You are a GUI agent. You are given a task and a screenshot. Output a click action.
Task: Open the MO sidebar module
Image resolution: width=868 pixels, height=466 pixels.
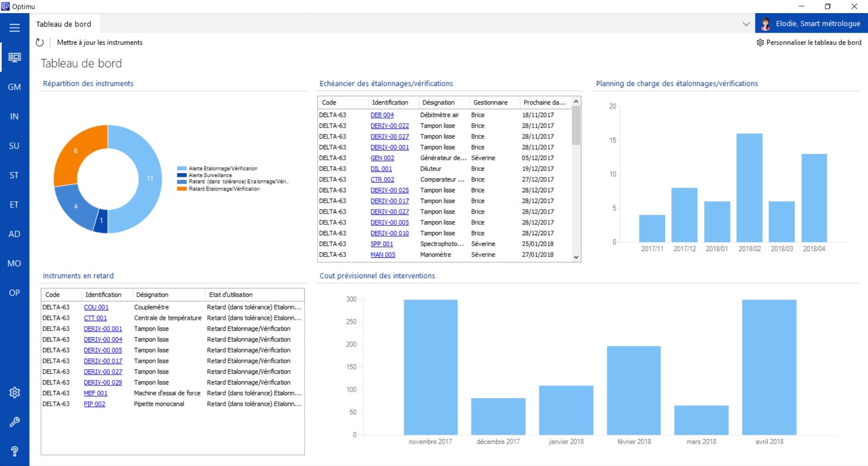(14, 263)
